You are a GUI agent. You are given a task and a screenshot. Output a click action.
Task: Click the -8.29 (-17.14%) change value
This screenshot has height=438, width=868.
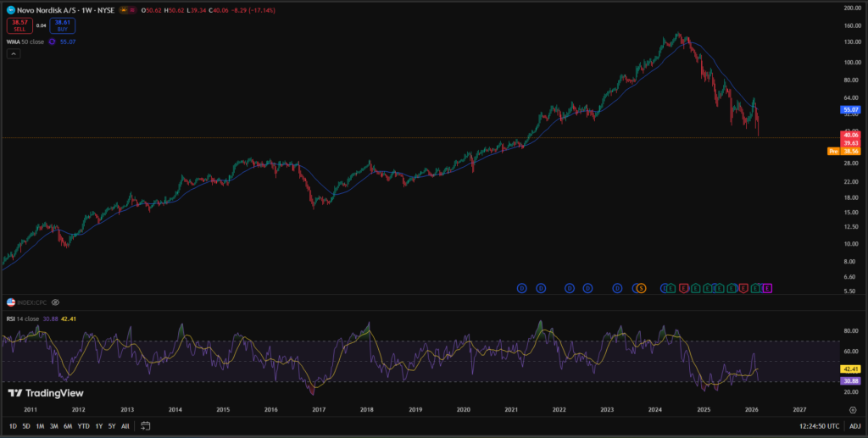[253, 10]
